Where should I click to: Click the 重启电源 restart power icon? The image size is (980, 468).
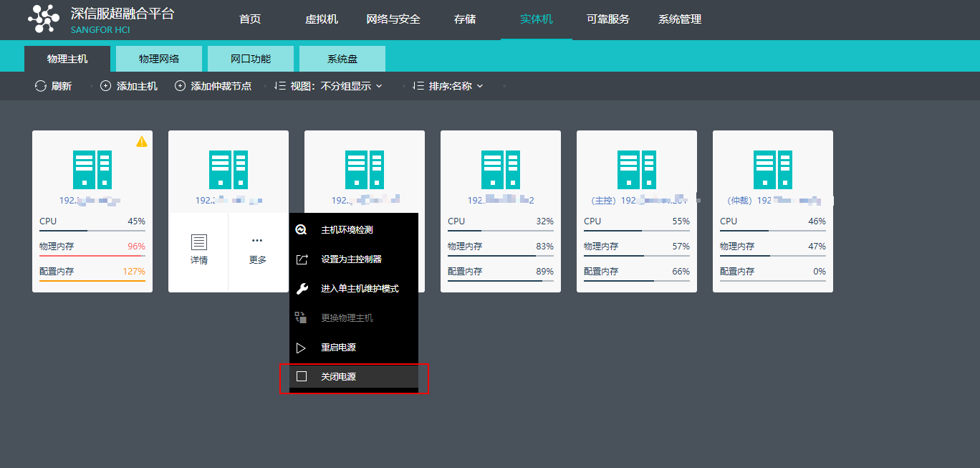302,347
